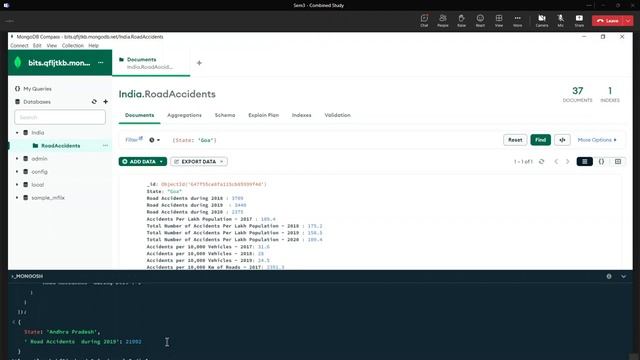Open RoadAccidents collection actions menu
The width and height of the screenshot is (640, 360).
(105, 146)
